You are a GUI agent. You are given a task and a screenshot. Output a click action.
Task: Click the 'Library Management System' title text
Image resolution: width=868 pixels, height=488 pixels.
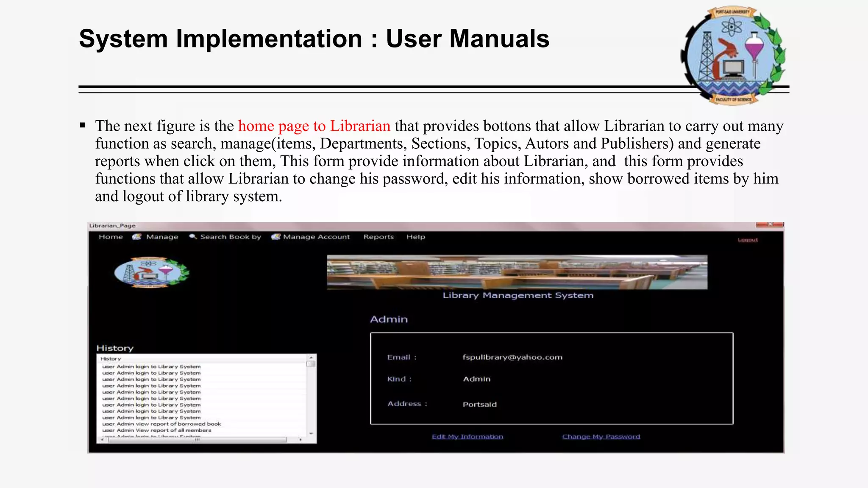[518, 295]
